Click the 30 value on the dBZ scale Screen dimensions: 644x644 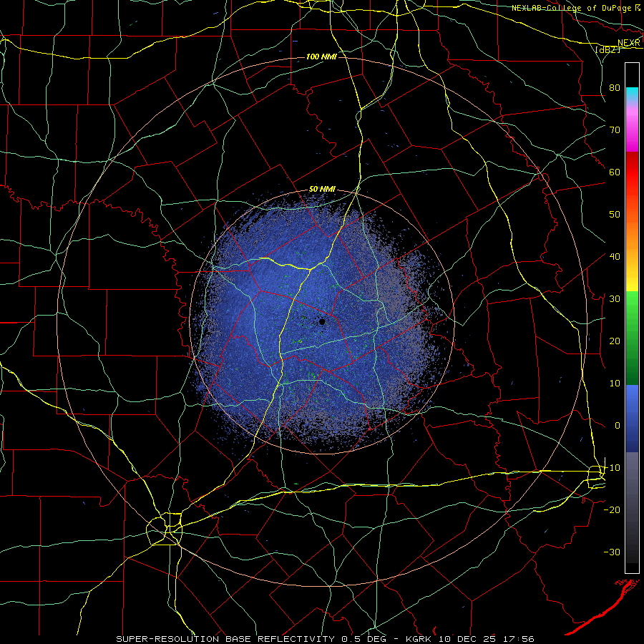tap(615, 298)
